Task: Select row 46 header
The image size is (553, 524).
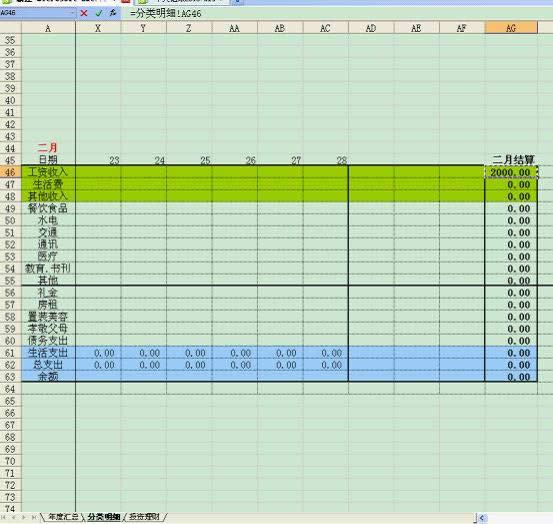Action: (x=11, y=172)
